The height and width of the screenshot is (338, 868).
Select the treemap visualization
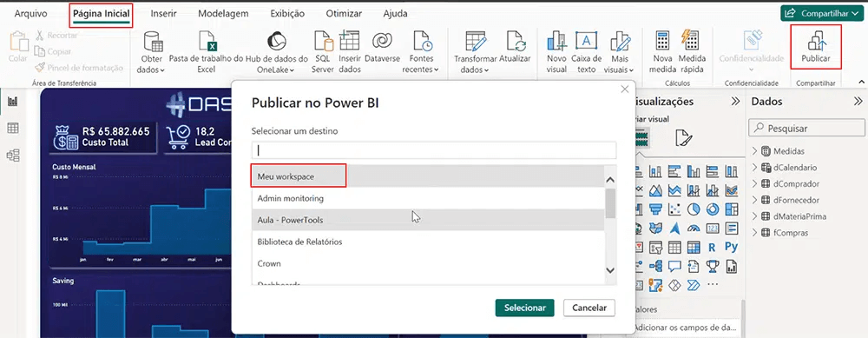pos(731,209)
